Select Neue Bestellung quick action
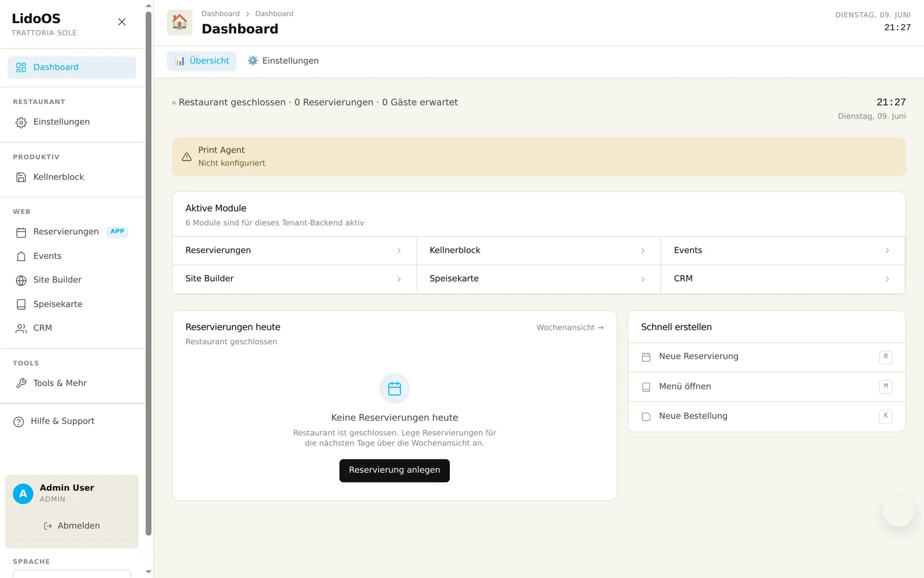The image size is (924, 578). click(x=766, y=416)
